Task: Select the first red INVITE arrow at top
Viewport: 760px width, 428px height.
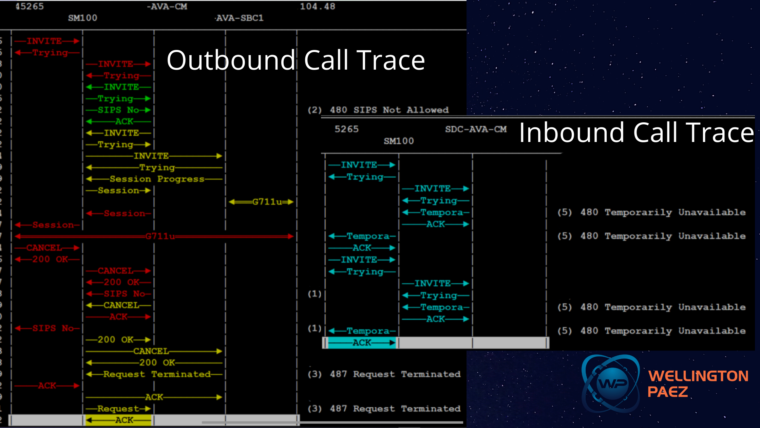Action: pos(47,41)
